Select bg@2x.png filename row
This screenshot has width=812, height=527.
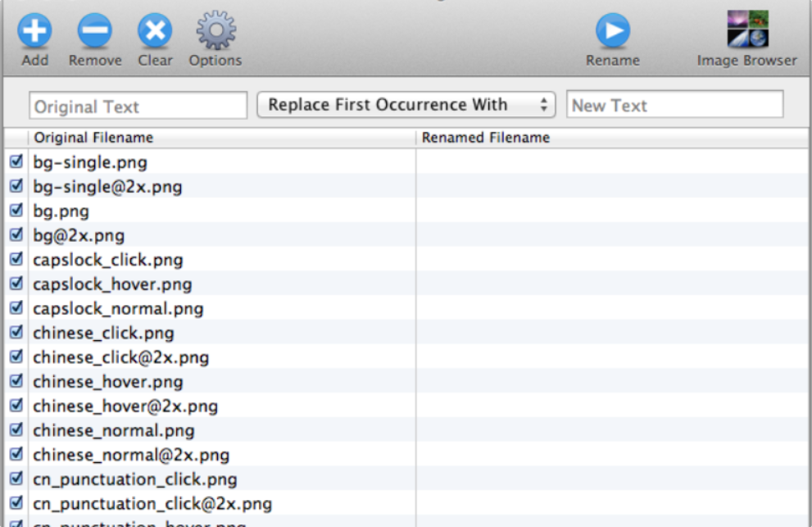tap(79, 236)
